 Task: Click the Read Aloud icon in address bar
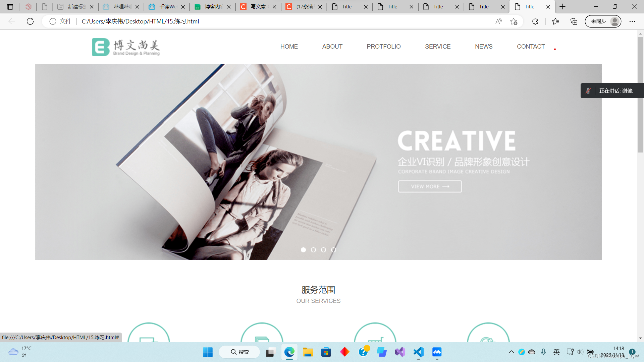click(499, 21)
